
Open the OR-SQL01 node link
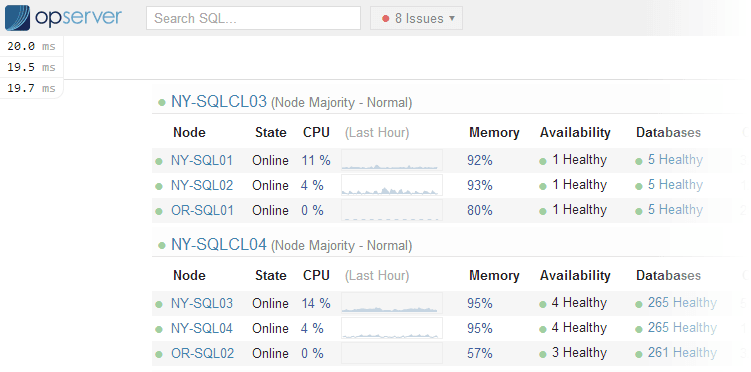[x=202, y=210]
